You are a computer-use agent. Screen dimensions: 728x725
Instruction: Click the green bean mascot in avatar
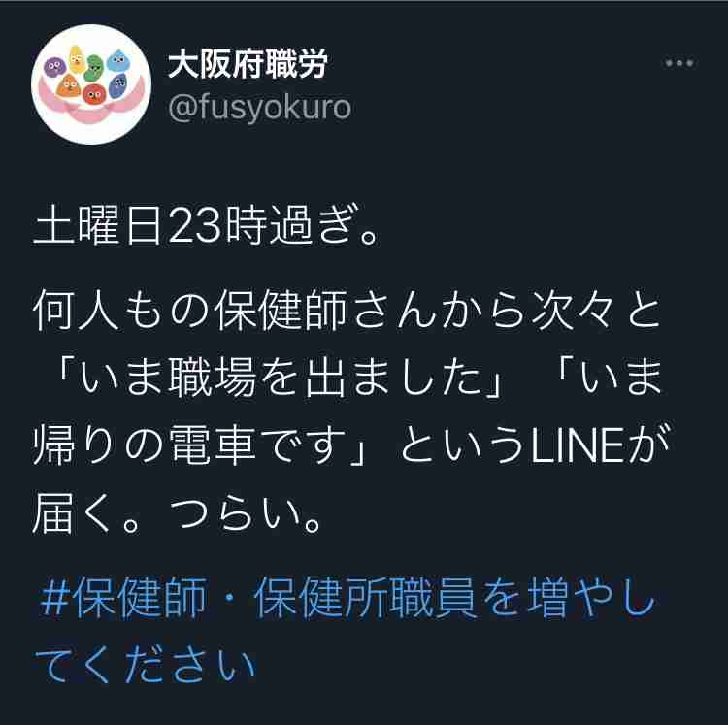tap(94, 68)
